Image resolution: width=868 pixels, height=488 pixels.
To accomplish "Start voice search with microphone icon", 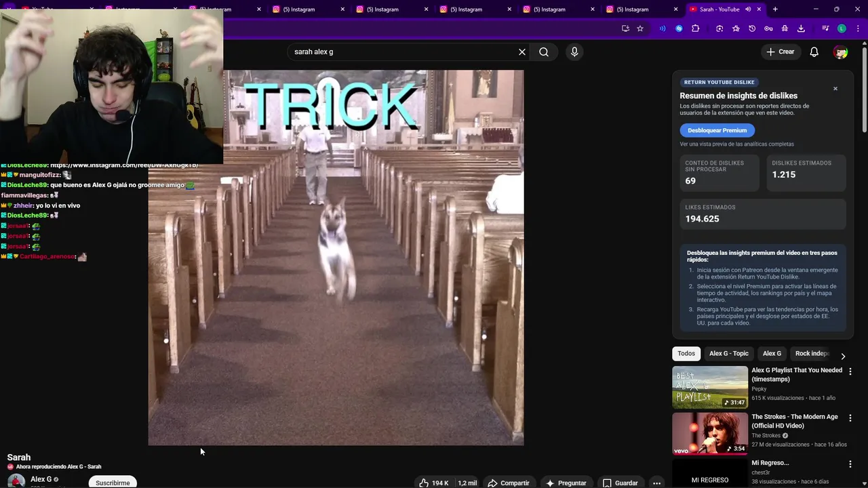I will pyautogui.click(x=574, y=52).
